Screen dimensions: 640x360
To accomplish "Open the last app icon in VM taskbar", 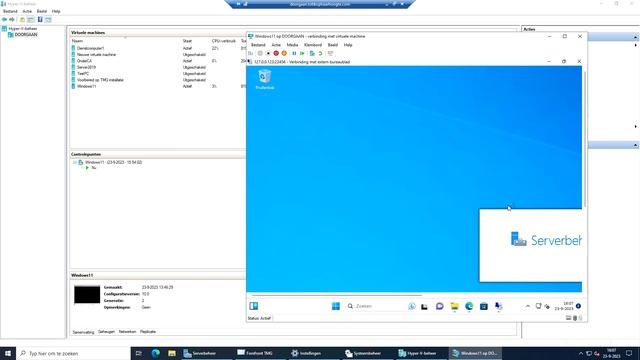I will click(498, 306).
